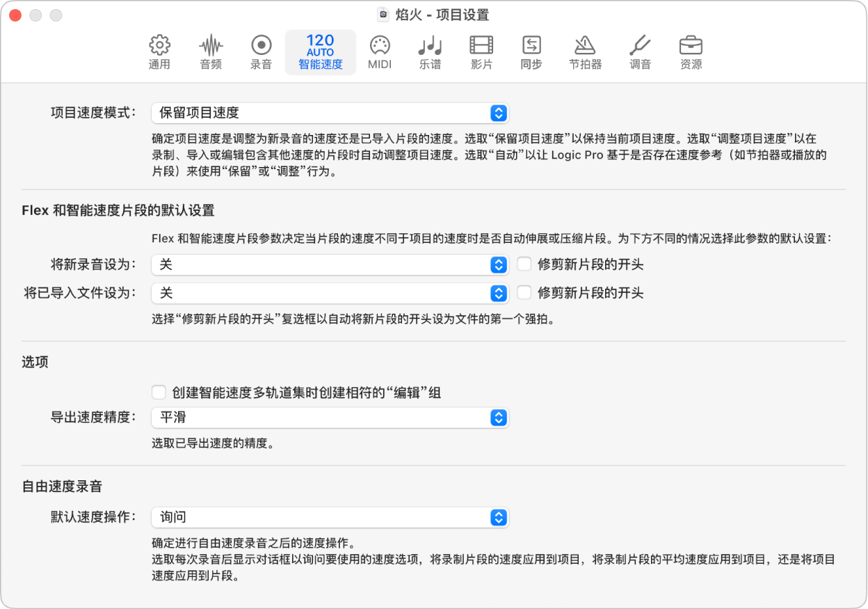
Task: Open the 乐谱 music notes icon
Action: click(x=431, y=46)
